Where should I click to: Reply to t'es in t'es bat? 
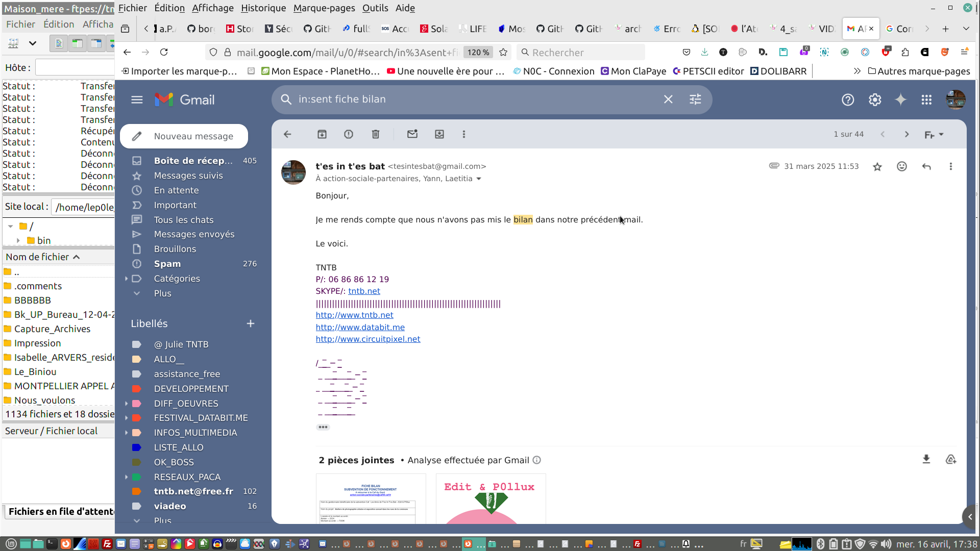[x=926, y=167]
